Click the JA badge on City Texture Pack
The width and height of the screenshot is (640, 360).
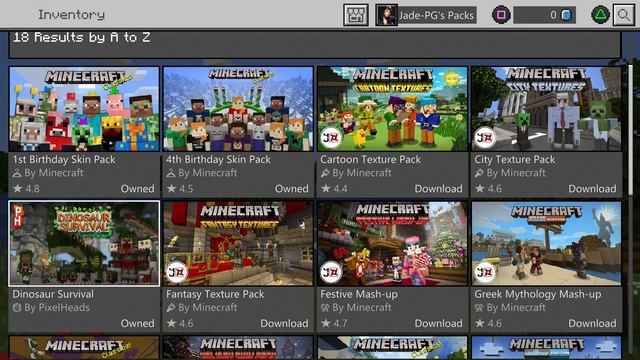point(484,138)
